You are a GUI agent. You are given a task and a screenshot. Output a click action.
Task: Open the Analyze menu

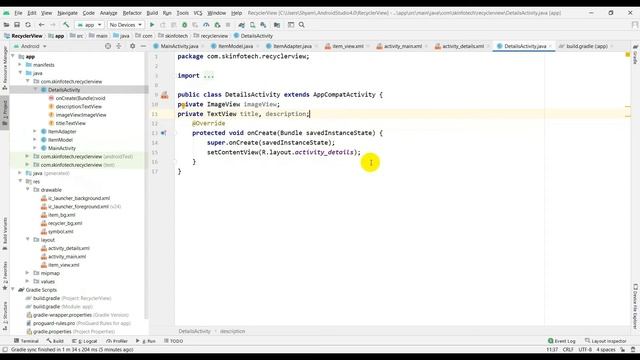click(109, 13)
